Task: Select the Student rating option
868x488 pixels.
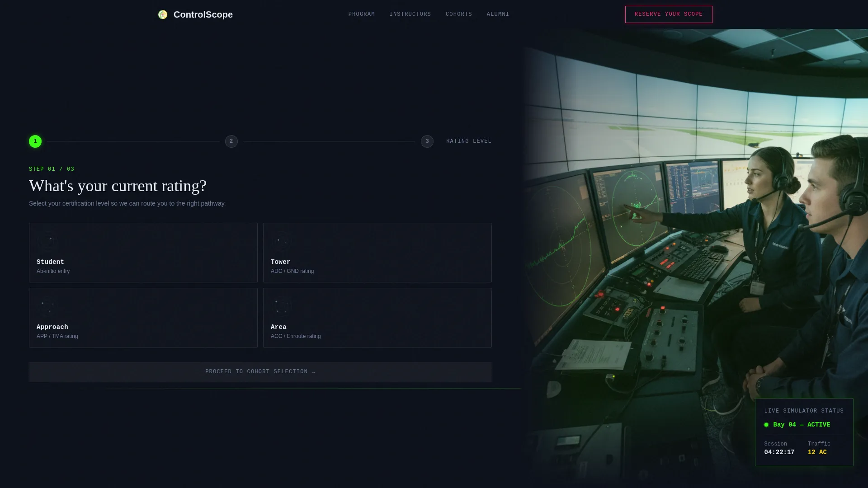Action: (143, 253)
